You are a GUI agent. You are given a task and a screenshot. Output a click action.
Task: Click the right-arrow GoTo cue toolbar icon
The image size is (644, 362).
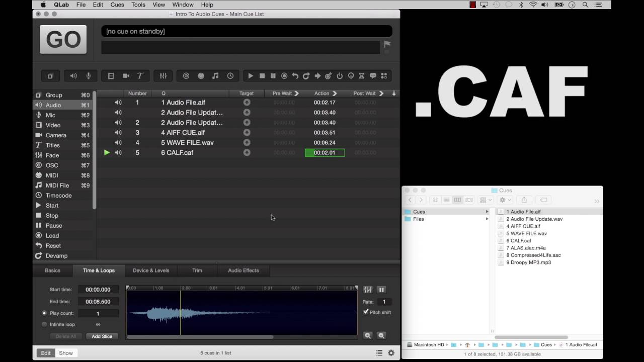(x=317, y=76)
